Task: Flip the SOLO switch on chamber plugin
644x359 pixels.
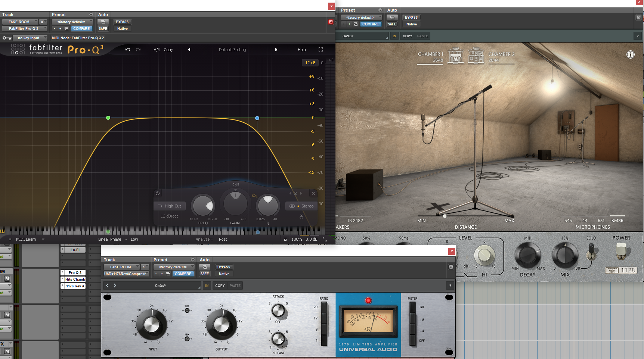Action: [x=591, y=252]
